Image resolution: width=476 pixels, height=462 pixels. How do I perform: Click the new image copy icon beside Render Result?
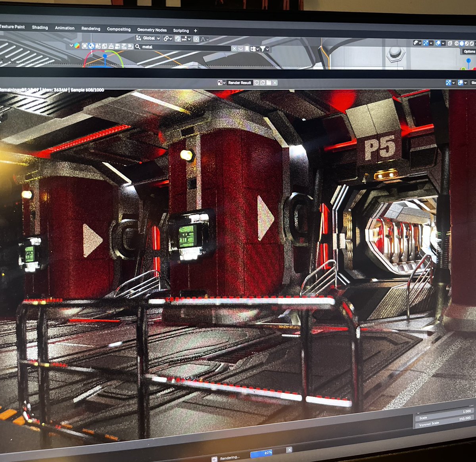pyautogui.click(x=263, y=83)
